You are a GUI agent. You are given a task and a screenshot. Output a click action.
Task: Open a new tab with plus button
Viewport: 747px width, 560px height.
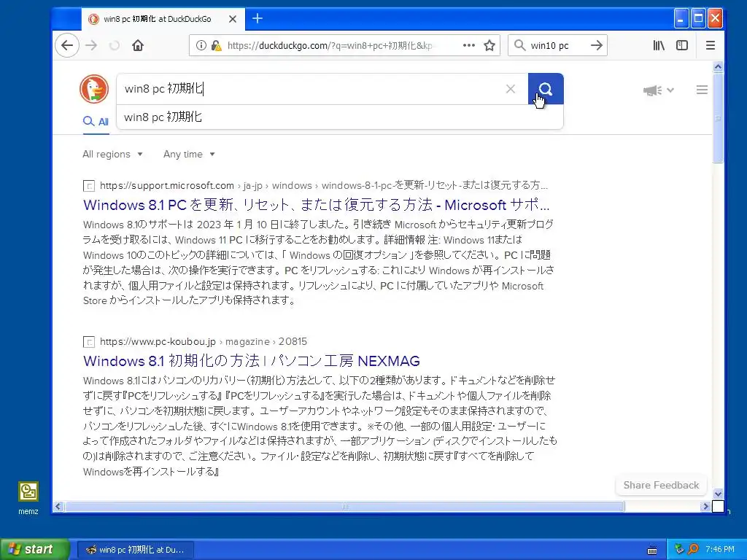pyautogui.click(x=258, y=18)
